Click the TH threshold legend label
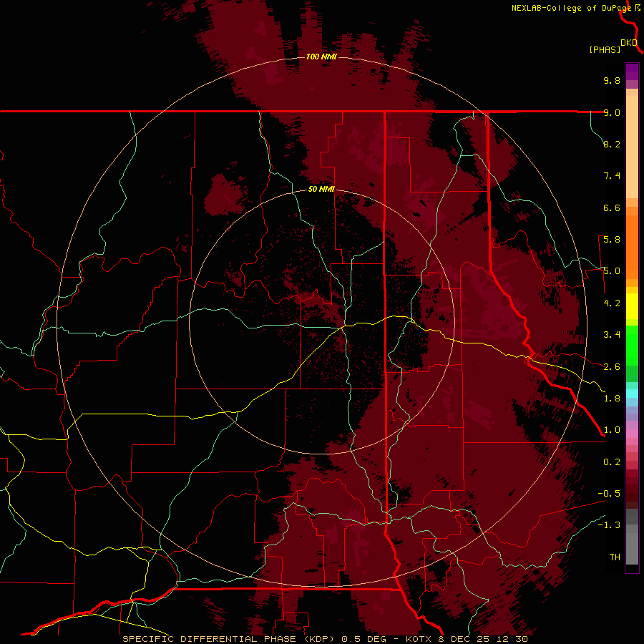This screenshot has width=644, height=644. 615,557
